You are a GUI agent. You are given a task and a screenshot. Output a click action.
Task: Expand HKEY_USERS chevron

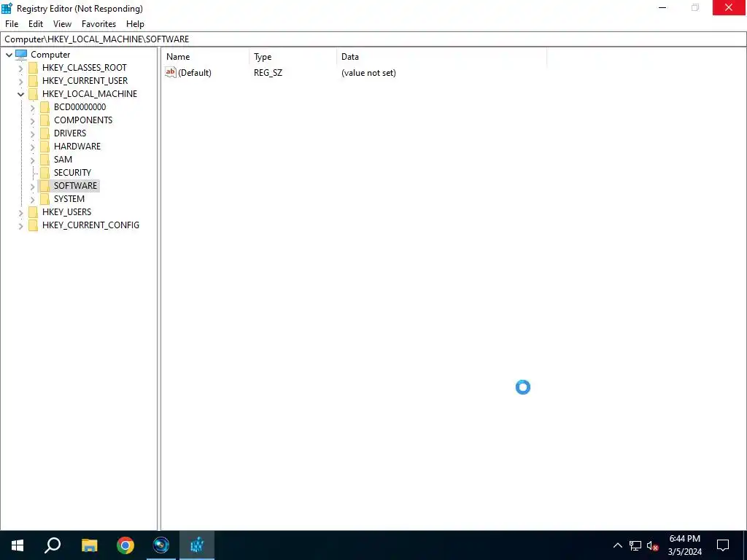point(20,212)
